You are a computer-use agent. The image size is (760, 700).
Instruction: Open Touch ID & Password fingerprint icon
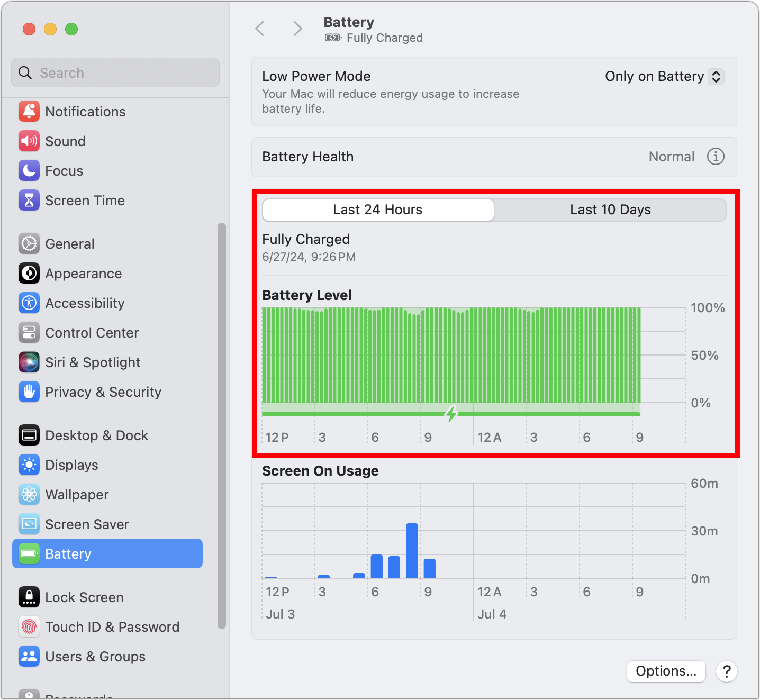click(x=29, y=626)
